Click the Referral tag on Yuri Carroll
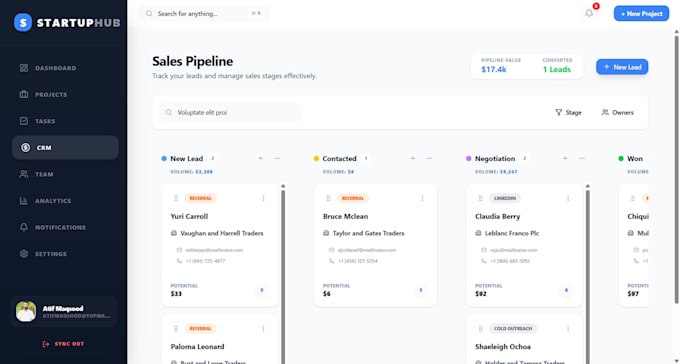This screenshot has width=680, height=364. click(x=200, y=198)
